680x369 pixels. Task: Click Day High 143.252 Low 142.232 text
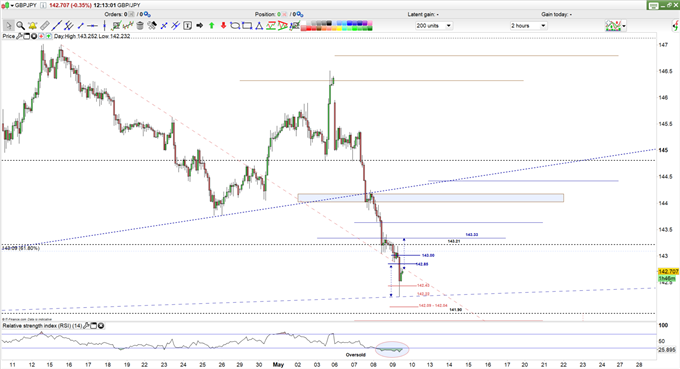[x=92, y=36]
